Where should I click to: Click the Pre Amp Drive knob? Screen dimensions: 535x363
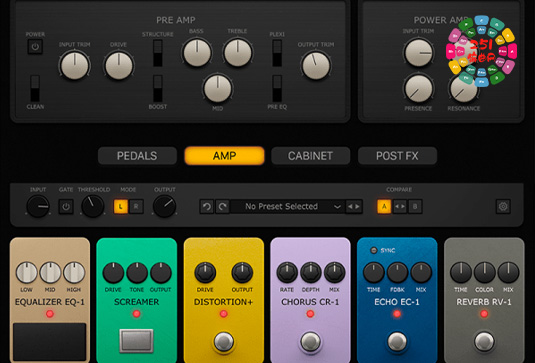[x=119, y=66]
